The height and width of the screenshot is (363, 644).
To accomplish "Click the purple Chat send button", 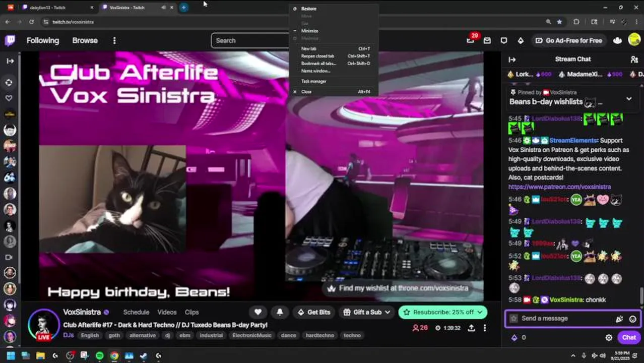I will [629, 338].
